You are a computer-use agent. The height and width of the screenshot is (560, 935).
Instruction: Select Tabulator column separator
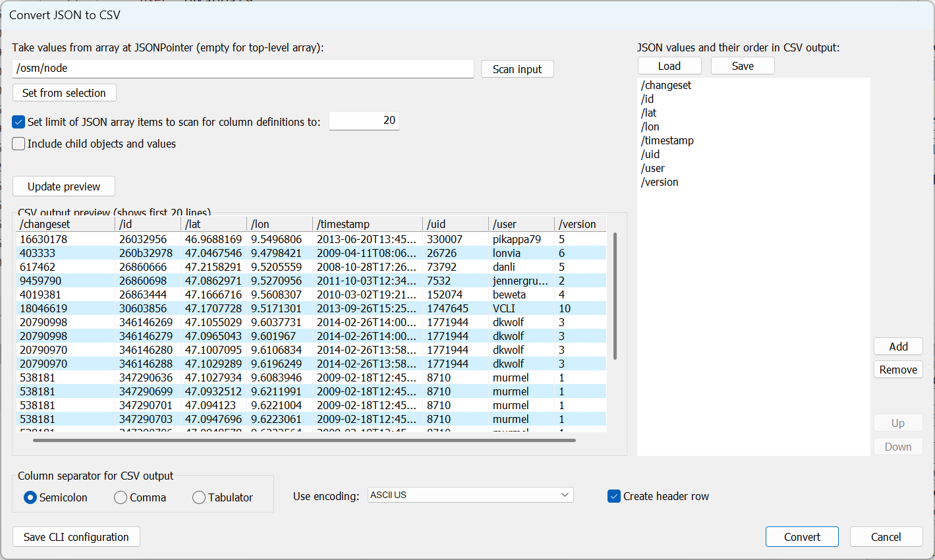(x=199, y=497)
